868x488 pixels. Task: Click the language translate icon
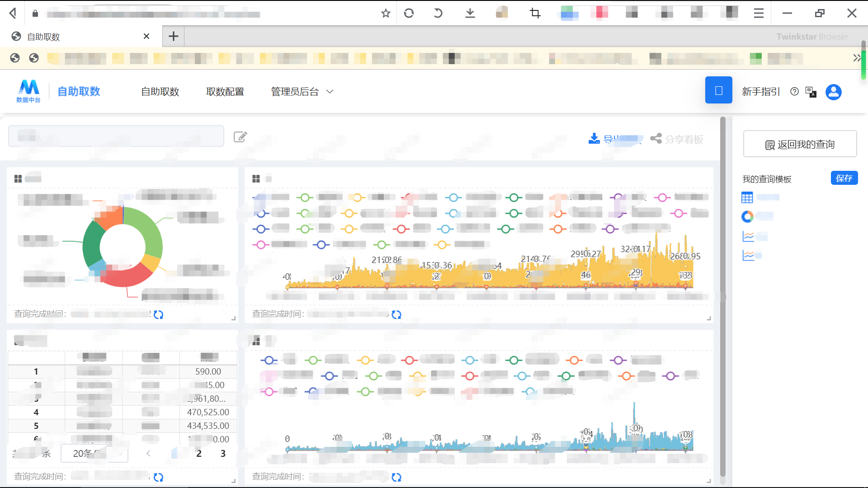tap(811, 92)
